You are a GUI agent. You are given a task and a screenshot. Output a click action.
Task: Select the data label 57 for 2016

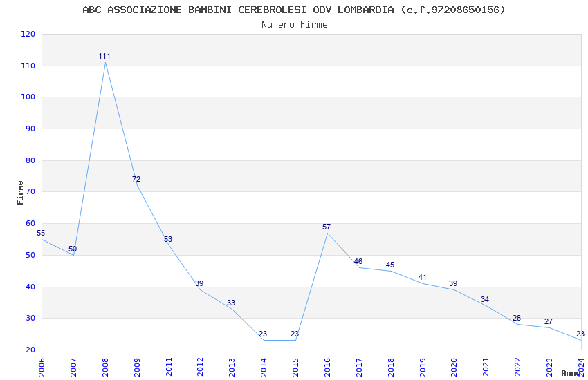point(327,227)
